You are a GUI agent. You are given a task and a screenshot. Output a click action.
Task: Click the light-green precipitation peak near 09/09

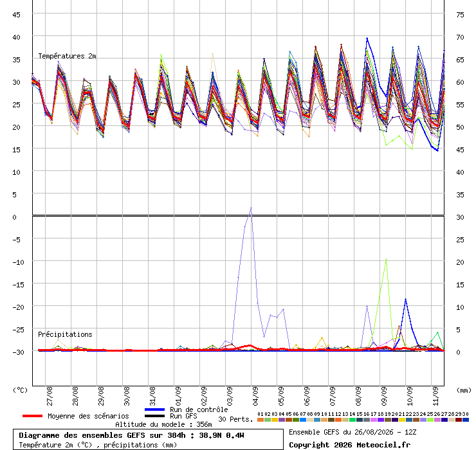click(386, 260)
